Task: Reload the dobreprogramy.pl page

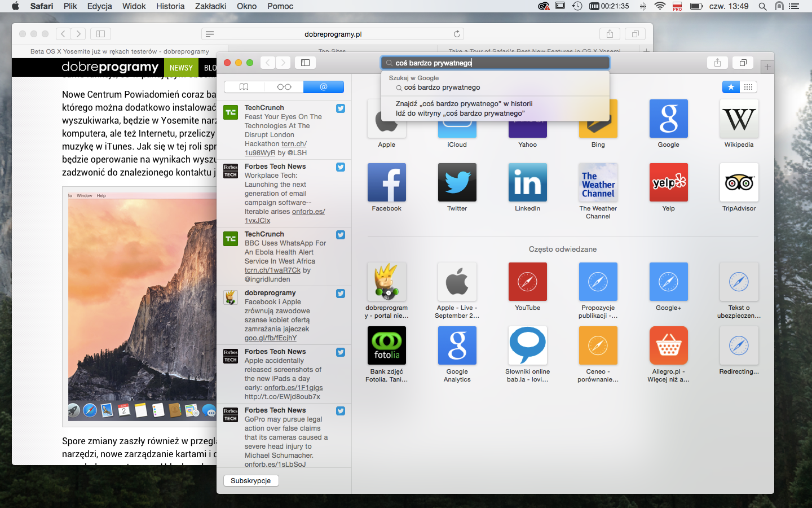Action: 457,34
